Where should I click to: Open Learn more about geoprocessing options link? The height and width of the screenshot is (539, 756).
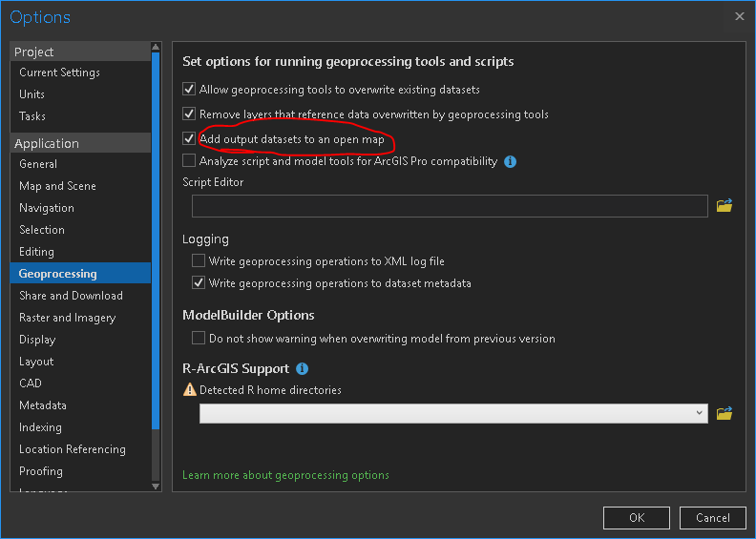(x=285, y=475)
